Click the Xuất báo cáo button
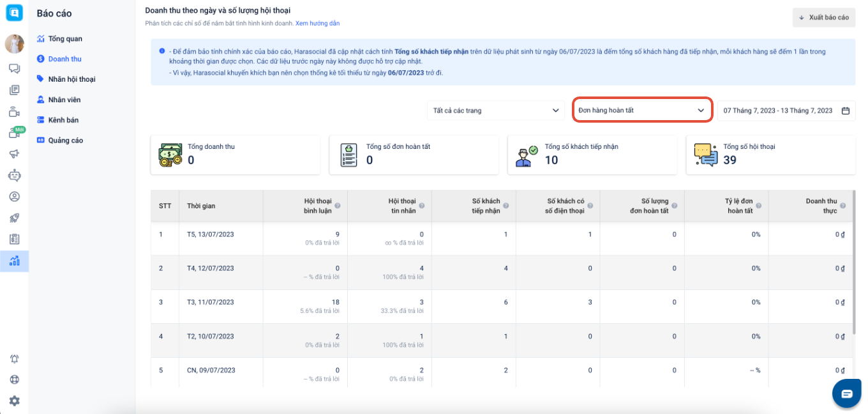 point(823,17)
